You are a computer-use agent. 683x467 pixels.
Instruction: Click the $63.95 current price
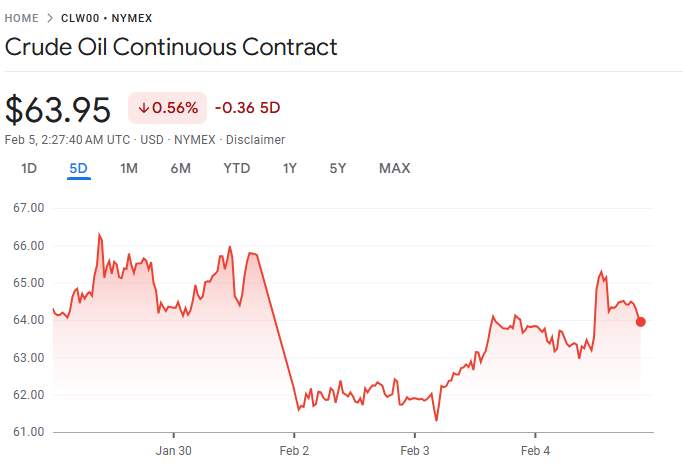tap(58, 109)
